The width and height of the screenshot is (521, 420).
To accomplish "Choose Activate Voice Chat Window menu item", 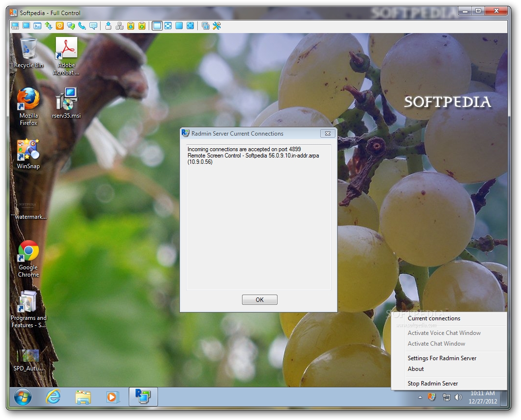I will [x=444, y=333].
